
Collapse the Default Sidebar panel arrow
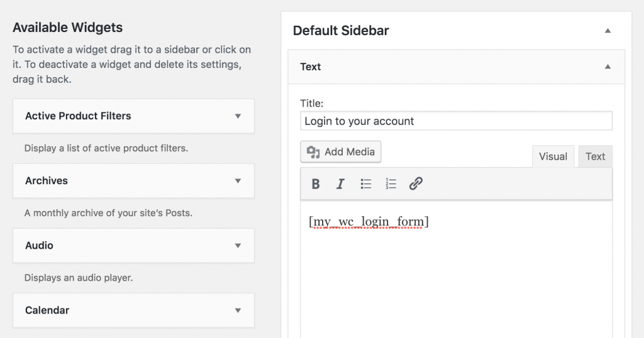[x=608, y=31]
